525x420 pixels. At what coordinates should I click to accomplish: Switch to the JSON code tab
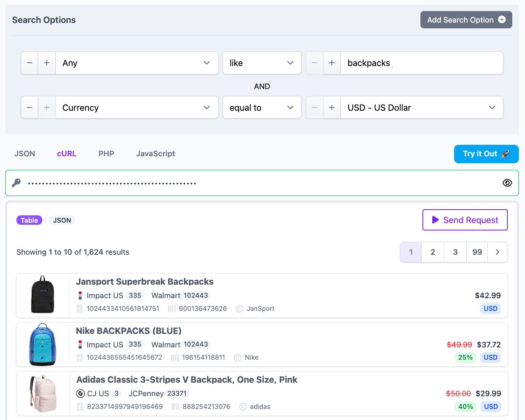(x=25, y=154)
